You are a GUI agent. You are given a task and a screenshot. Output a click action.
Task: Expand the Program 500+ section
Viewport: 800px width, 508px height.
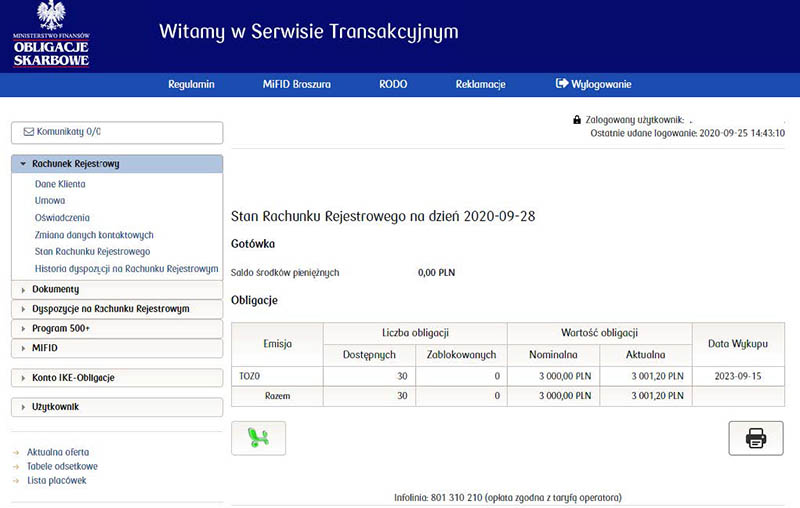coord(116,328)
